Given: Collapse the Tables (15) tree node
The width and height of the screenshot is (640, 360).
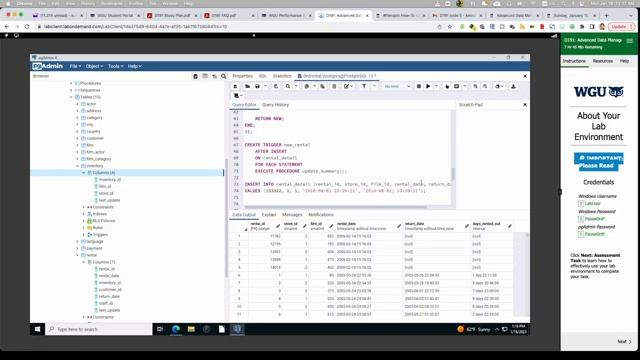Looking at the screenshot, I should coord(71,97).
